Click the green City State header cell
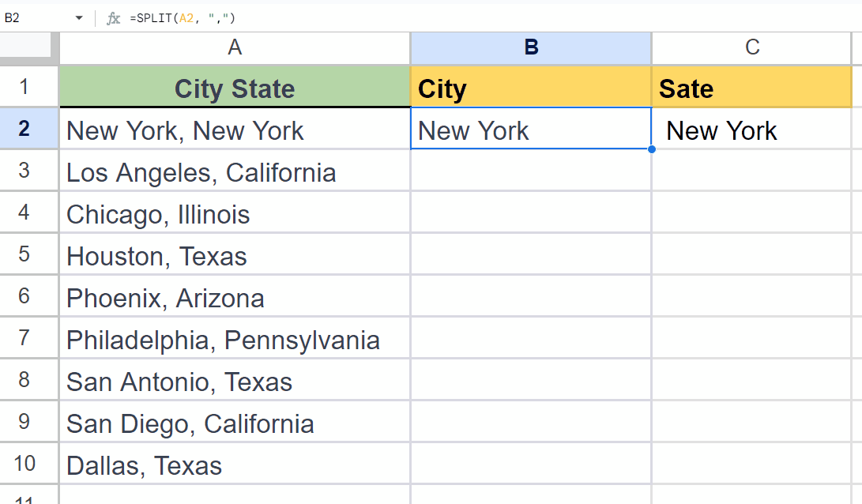The image size is (862, 504). point(234,87)
